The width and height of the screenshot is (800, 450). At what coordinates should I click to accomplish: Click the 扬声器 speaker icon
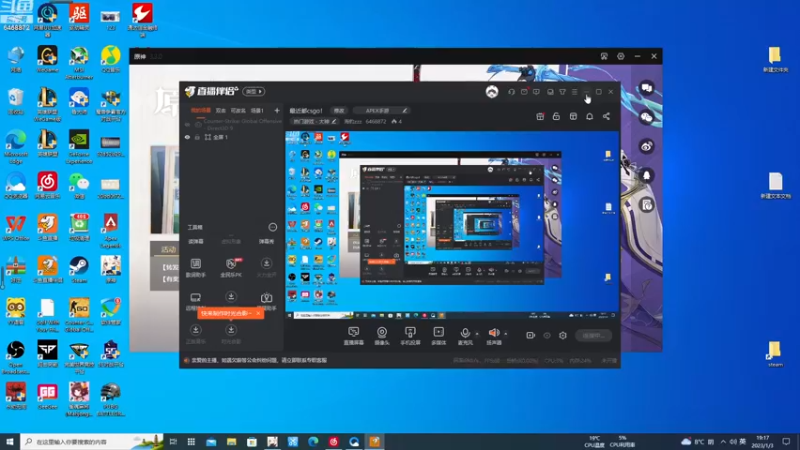pos(494,336)
